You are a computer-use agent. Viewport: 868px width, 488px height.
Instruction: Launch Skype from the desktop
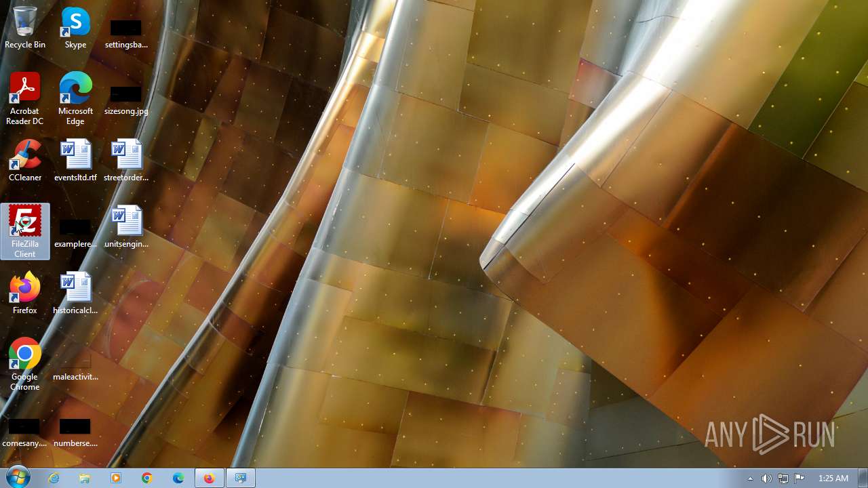click(x=75, y=28)
